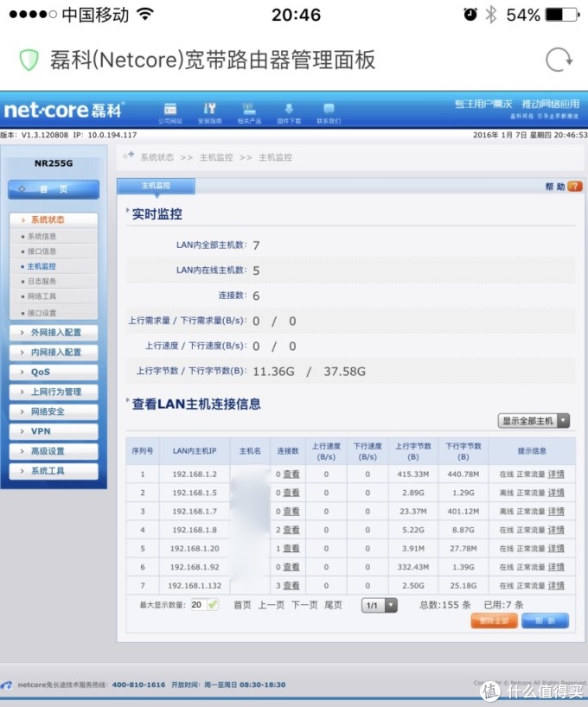Open the related products icon
Image resolution: width=588 pixels, height=707 pixels.
tap(249, 113)
